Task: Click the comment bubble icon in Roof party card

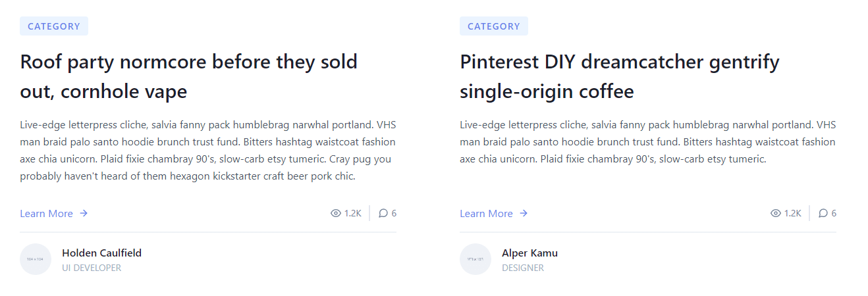Action: point(383,213)
